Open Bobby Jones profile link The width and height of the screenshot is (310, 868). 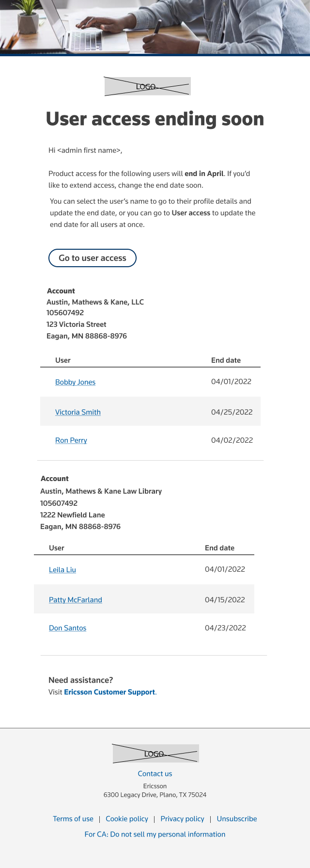coord(75,382)
